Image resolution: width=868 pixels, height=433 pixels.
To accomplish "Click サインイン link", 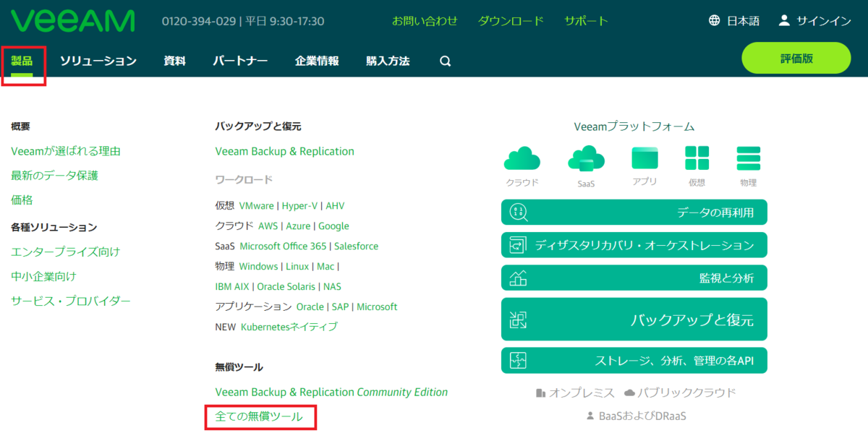I will coord(824,21).
